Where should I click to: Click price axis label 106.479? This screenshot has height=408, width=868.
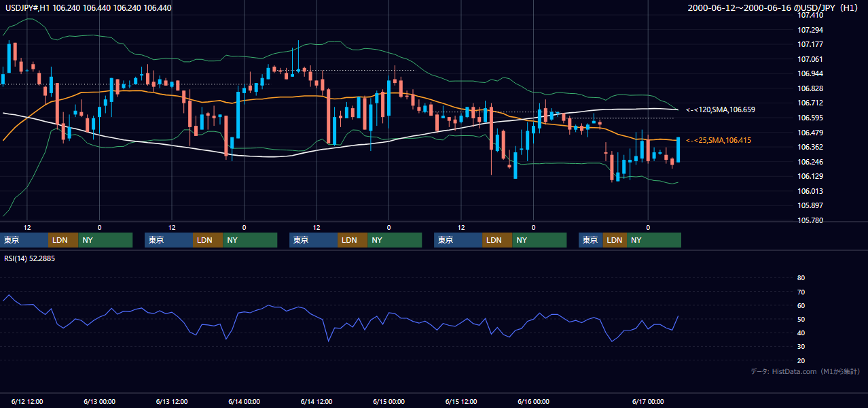tap(810, 132)
